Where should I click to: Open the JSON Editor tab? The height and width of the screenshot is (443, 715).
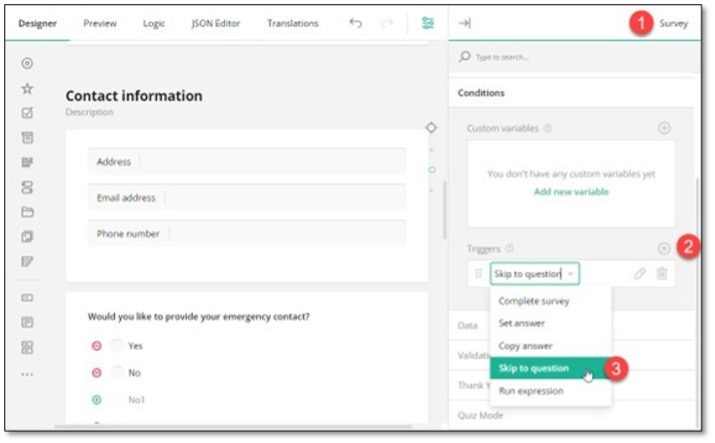click(x=216, y=23)
